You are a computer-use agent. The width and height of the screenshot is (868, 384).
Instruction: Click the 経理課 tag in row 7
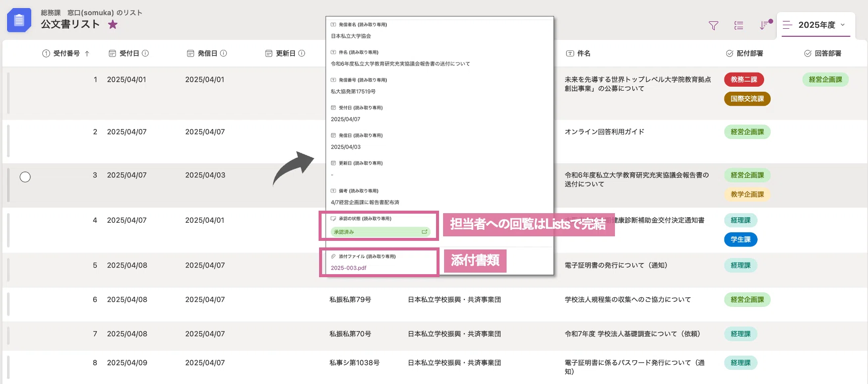coord(740,334)
